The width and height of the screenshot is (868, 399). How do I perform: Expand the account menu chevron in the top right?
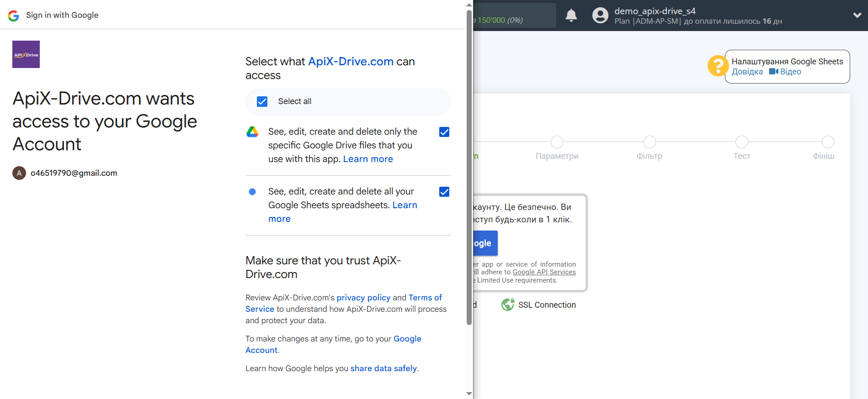tap(857, 15)
